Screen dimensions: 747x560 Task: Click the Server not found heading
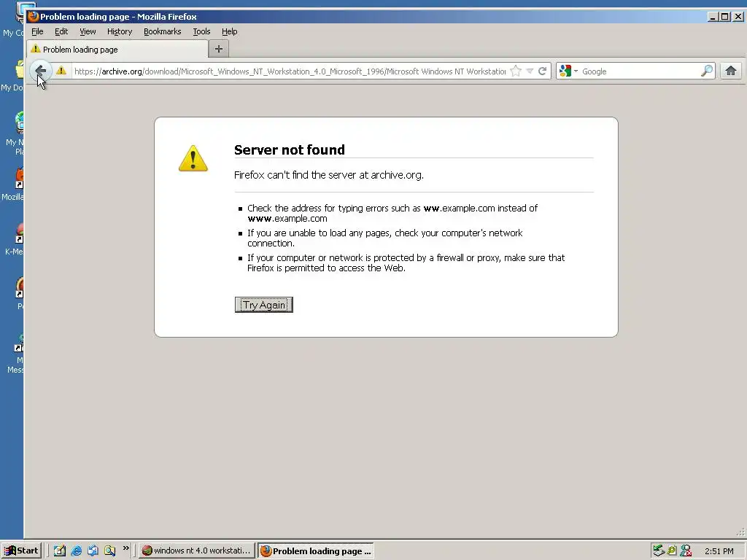[289, 149]
